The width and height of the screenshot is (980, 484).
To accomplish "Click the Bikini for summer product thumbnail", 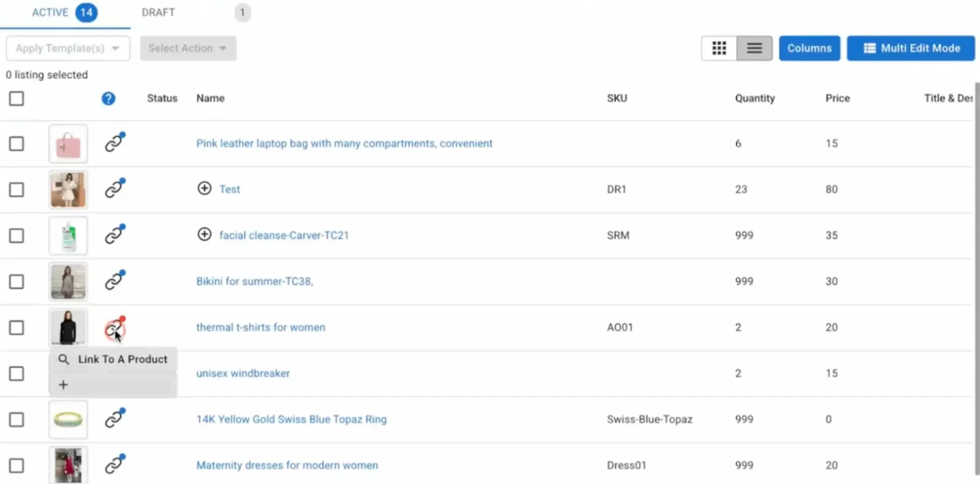I will pyautogui.click(x=68, y=281).
